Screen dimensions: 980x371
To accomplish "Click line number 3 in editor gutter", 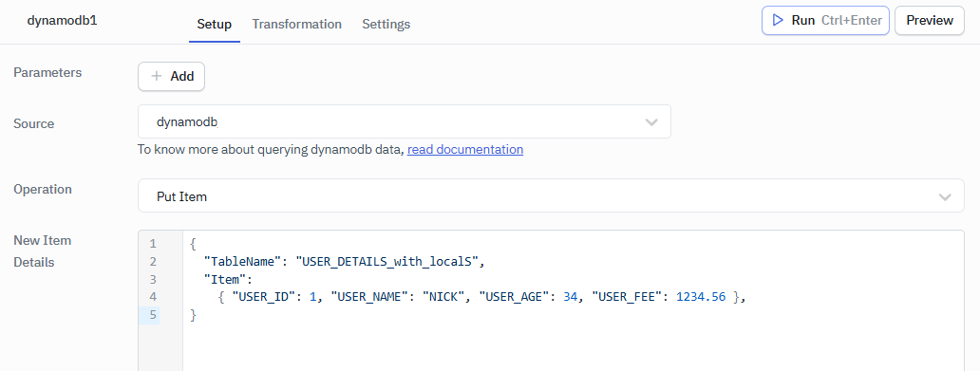I will pos(153,279).
